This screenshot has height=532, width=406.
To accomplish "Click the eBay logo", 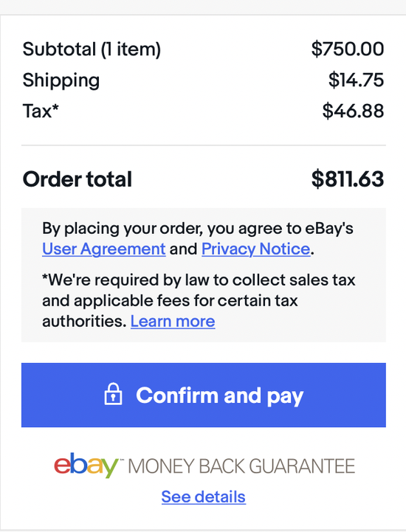I will pyautogui.click(x=86, y=465).
